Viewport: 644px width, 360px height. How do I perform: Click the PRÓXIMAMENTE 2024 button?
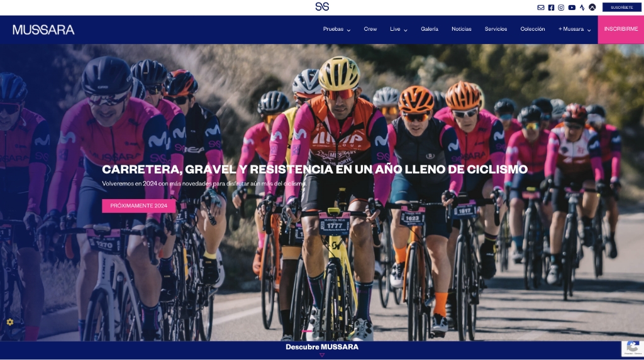pyautogui.click(x=139, y=205)
